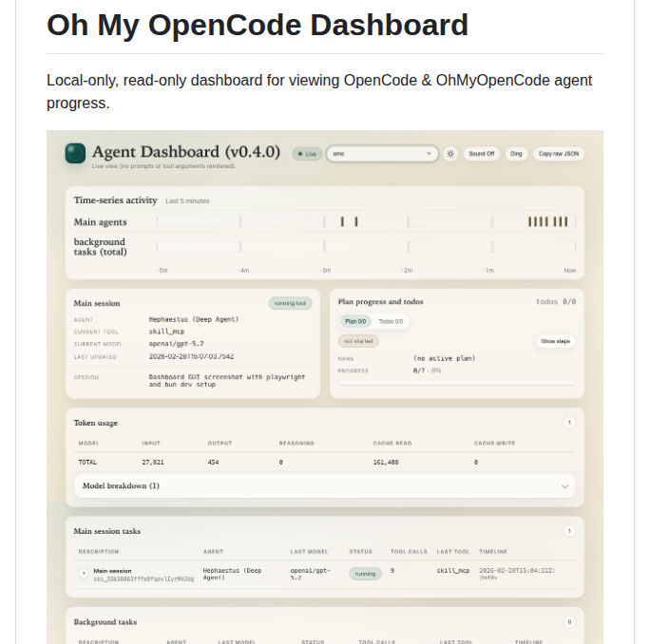
Task: Click the 'Agent Dashboard (v0.4.0)' title
Action: [x=186, y=152]
